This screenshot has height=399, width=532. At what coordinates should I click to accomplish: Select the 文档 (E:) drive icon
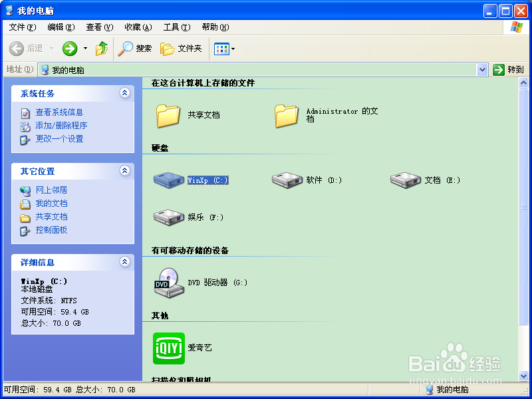pos(406,180)
